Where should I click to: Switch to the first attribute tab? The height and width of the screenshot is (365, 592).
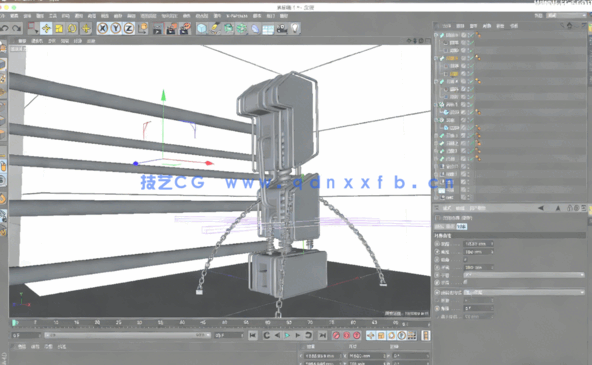(x=439, y=226)
